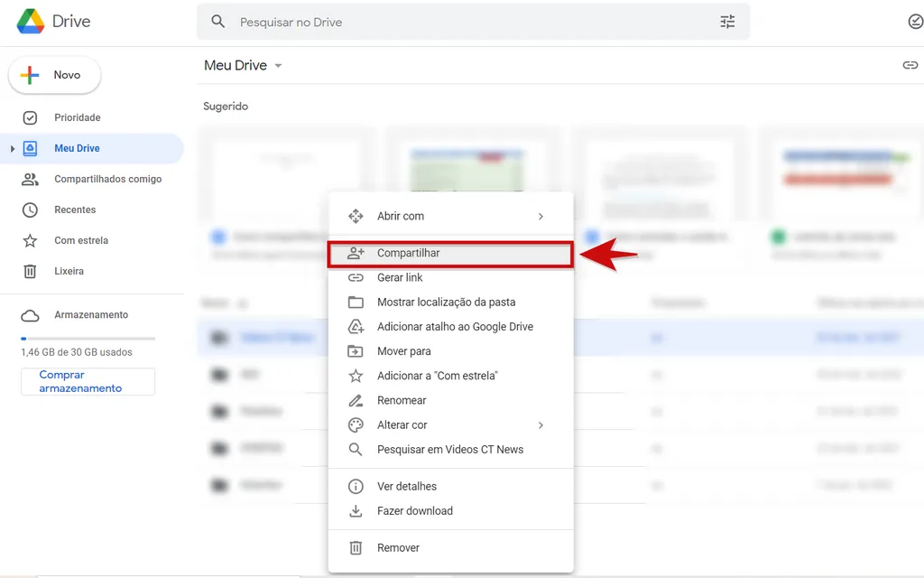The image size is (924, 578).
Task: Open Prioridade via the checkmark icon
Action: click(30, 117)
